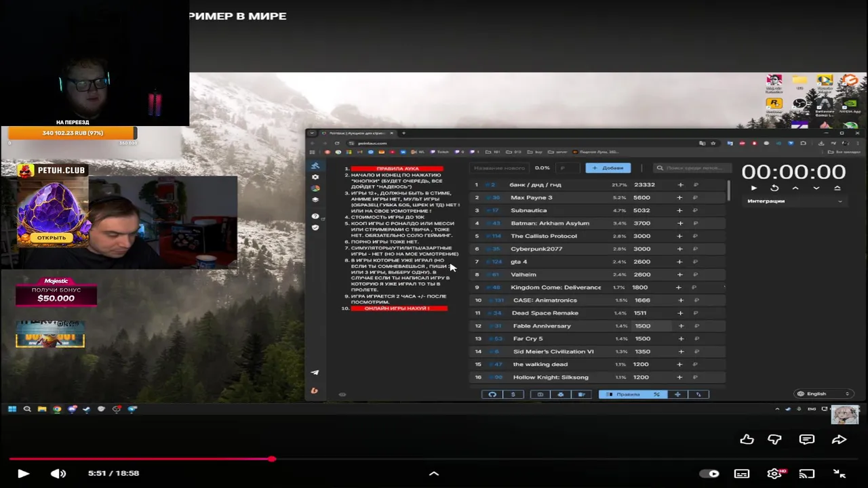This screenshot has height=488, width=868.
Task: Start the auction timer with play icon
Action: coord(753,188)
